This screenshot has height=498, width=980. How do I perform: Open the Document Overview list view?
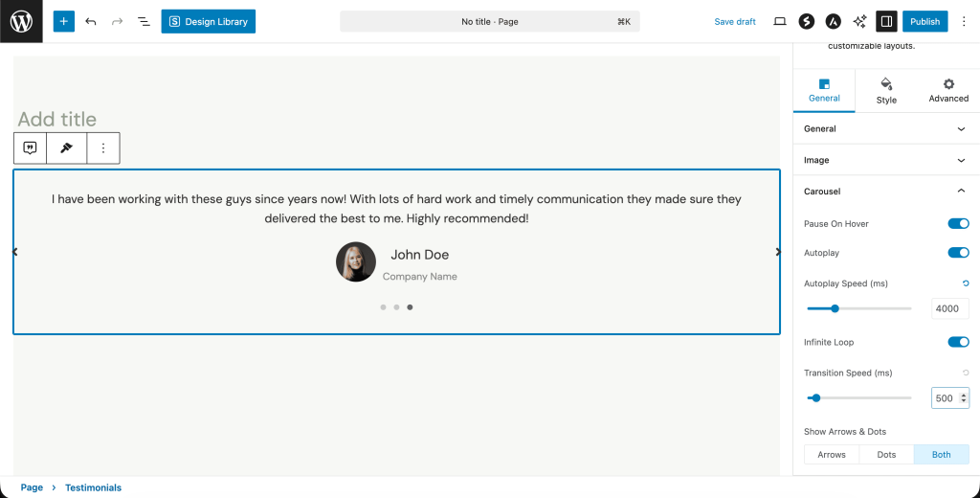[x=144, y=21]
